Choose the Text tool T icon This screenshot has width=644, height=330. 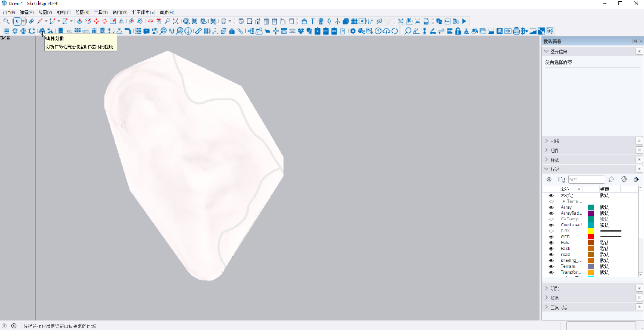312,21
